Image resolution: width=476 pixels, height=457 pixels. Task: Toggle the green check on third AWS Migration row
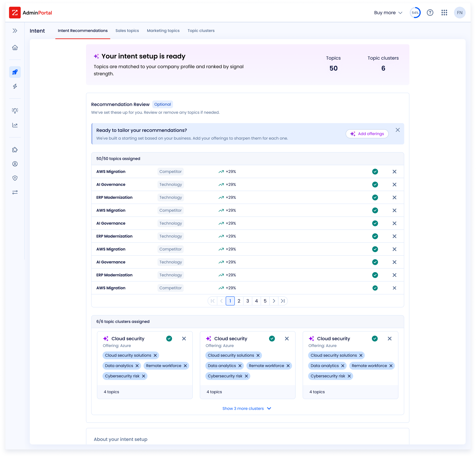[375, 249]
